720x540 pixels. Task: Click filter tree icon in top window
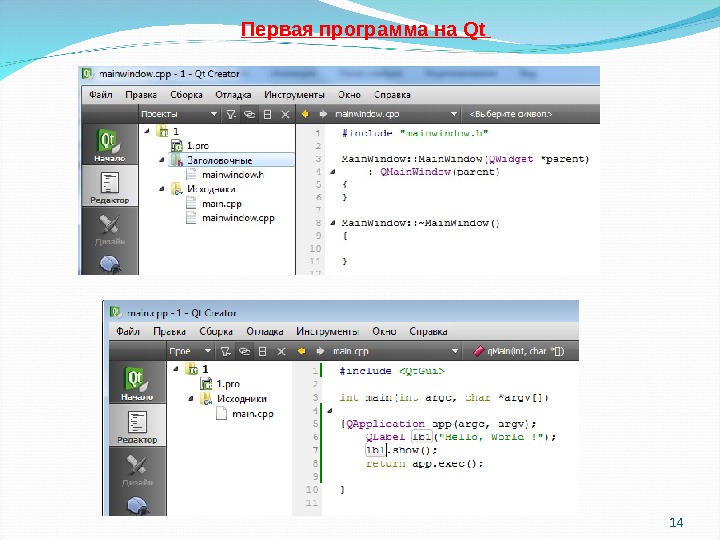click(x=231, y=114)
